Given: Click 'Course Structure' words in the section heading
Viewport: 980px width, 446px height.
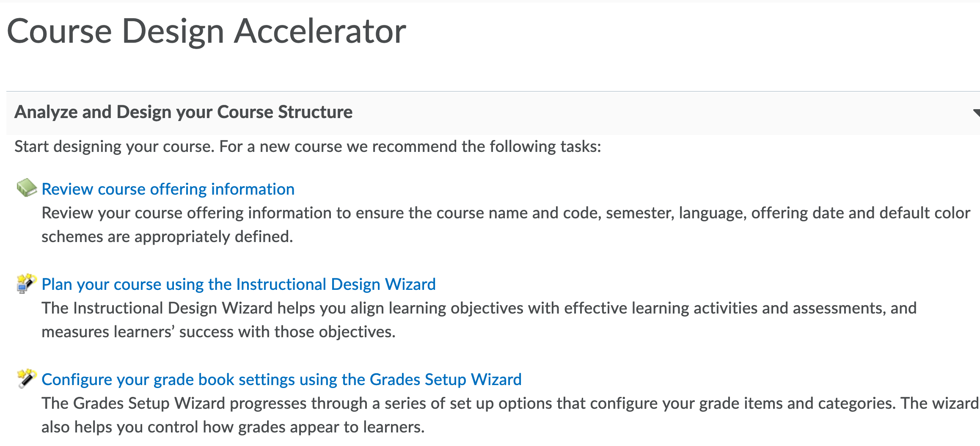Looking at the screenshot, I should (285, 112).
